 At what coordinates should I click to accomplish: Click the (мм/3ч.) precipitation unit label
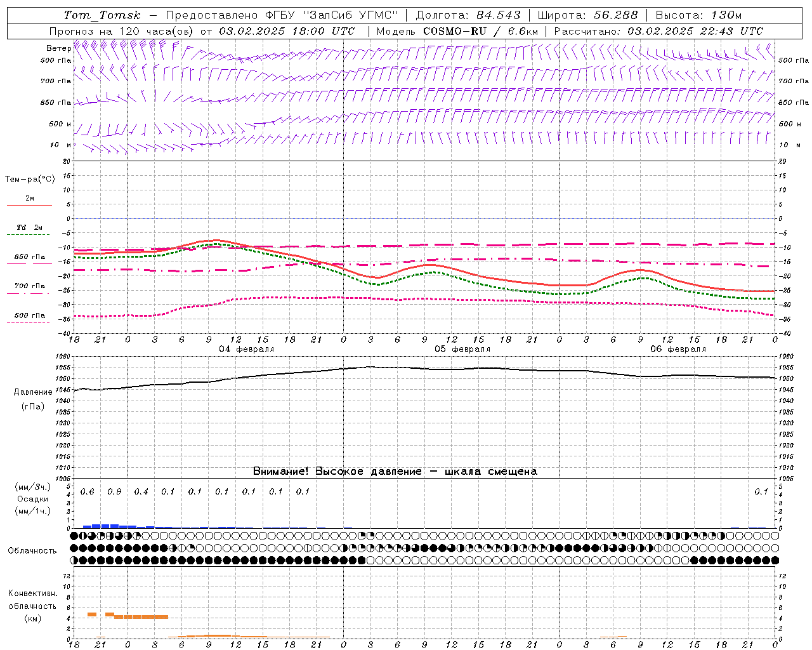[x=33, y=487]
